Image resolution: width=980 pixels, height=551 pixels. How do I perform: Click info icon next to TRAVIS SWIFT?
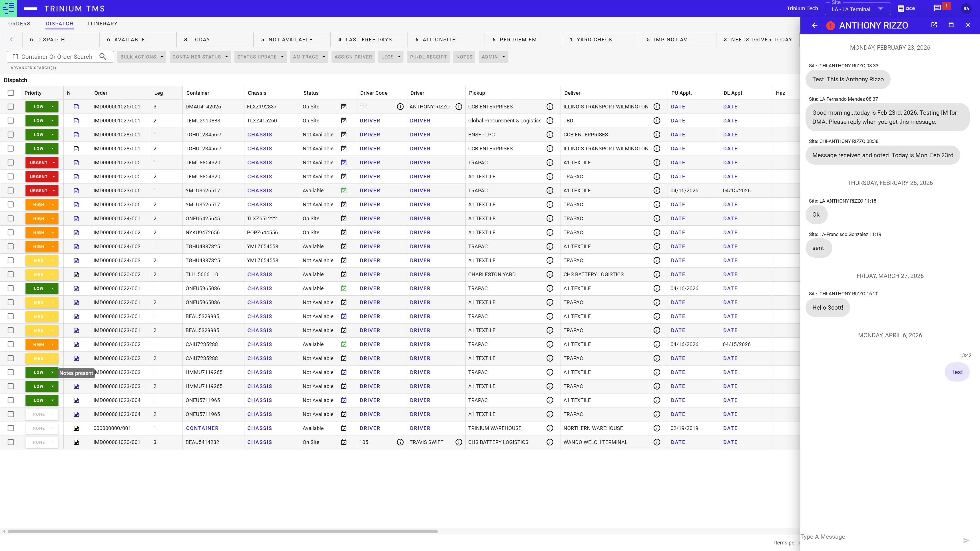459,442
